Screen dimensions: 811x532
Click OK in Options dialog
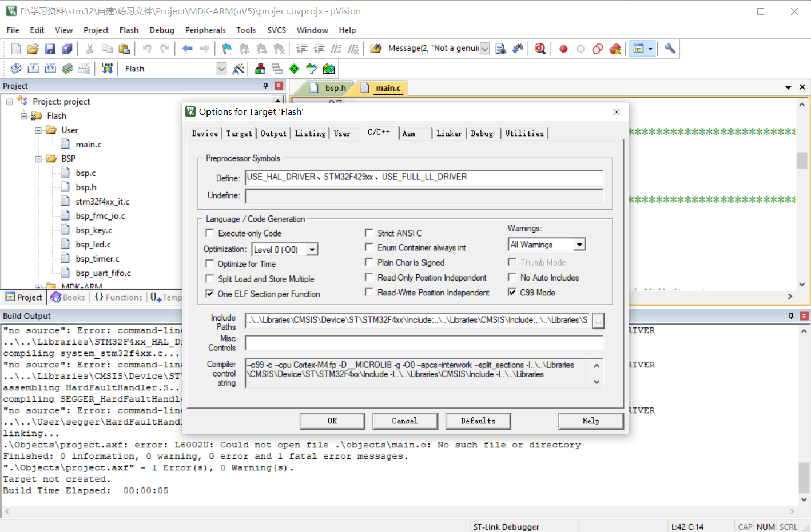(332, 421)
